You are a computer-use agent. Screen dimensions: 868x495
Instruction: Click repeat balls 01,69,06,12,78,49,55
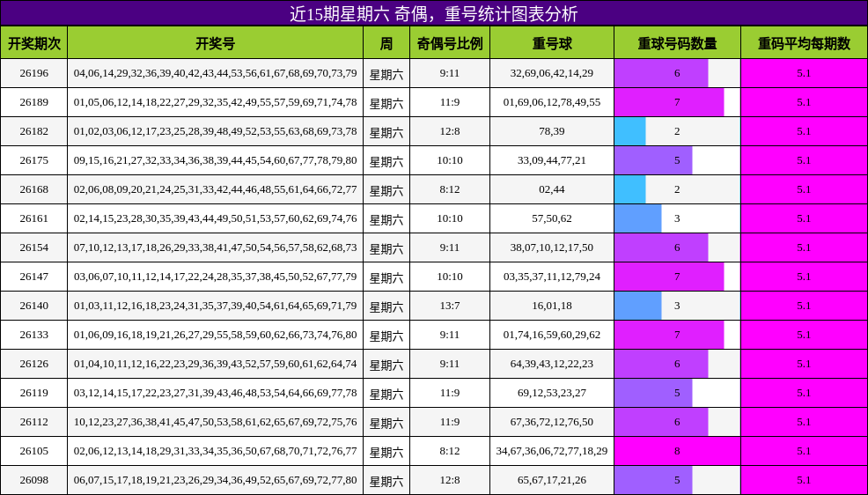tap(552, 102)
